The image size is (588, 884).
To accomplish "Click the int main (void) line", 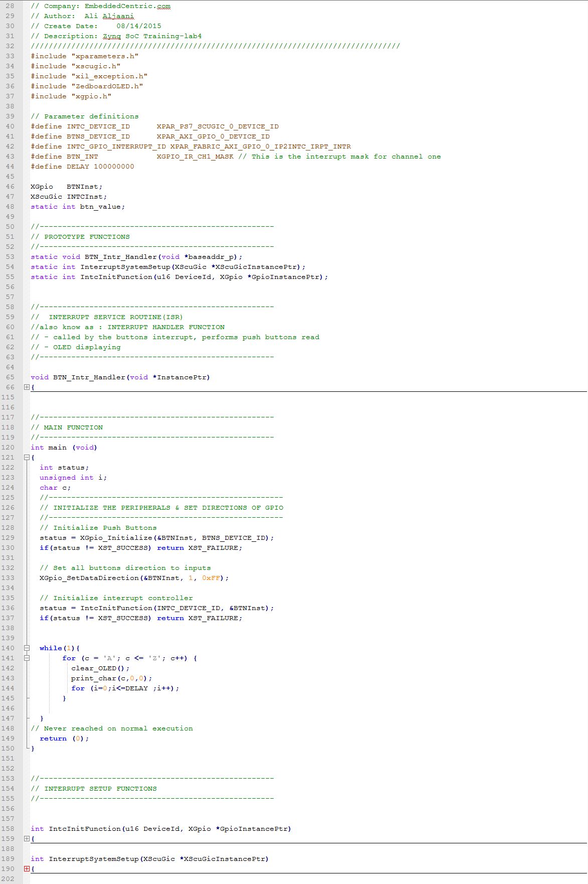I will click(64, 448).
